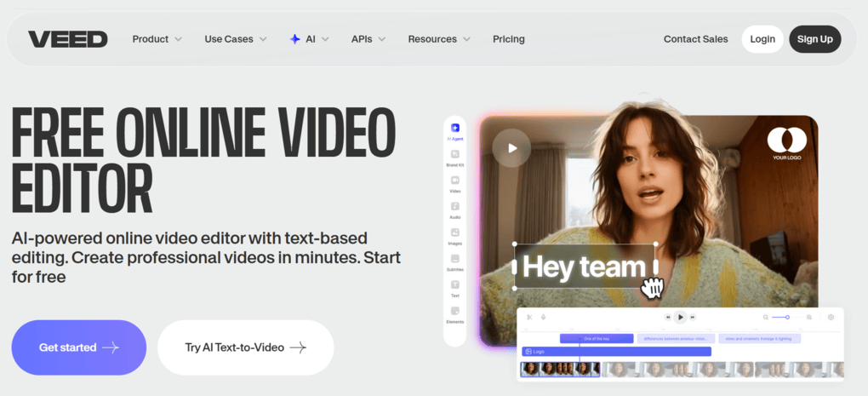Click the AI sparkle icon
Image resolution: width=868 pixels, height=396 pixels.
[295, 39]
